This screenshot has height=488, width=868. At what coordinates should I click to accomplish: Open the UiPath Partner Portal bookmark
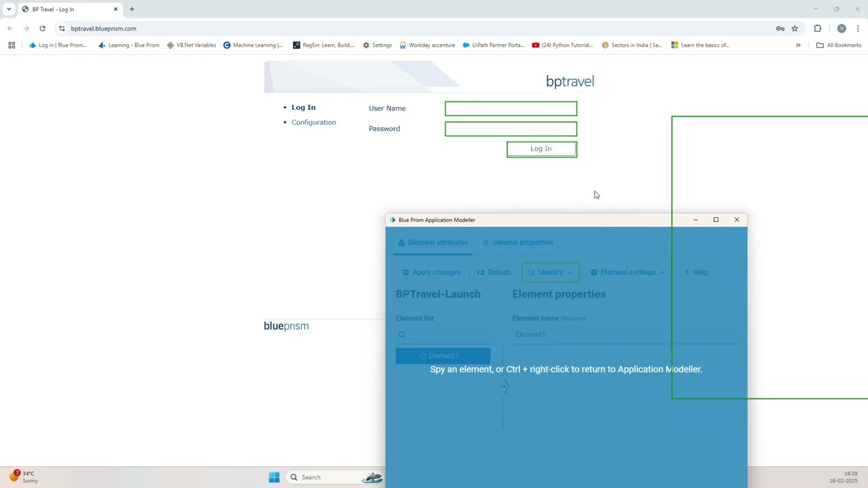[494, 45]
